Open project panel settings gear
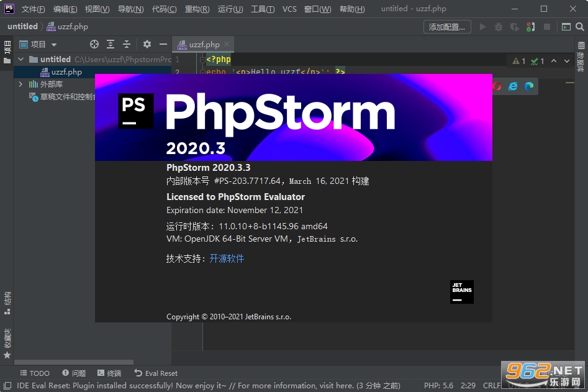588x392 pixels. click(147, 44)
